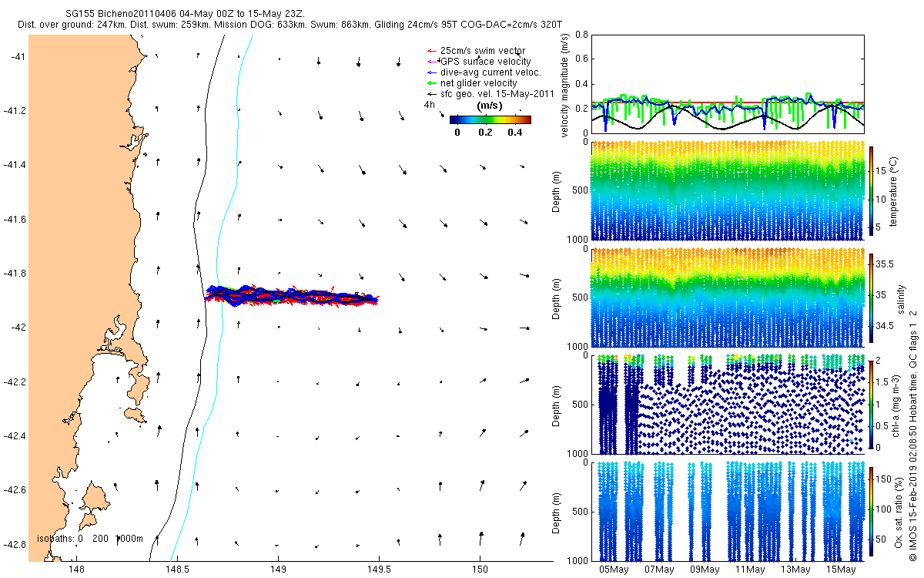Image resolution: width=924 pixels, height=578 pixels.
Task: Select the '-42' latitude tick label
Action: [18, 328]
